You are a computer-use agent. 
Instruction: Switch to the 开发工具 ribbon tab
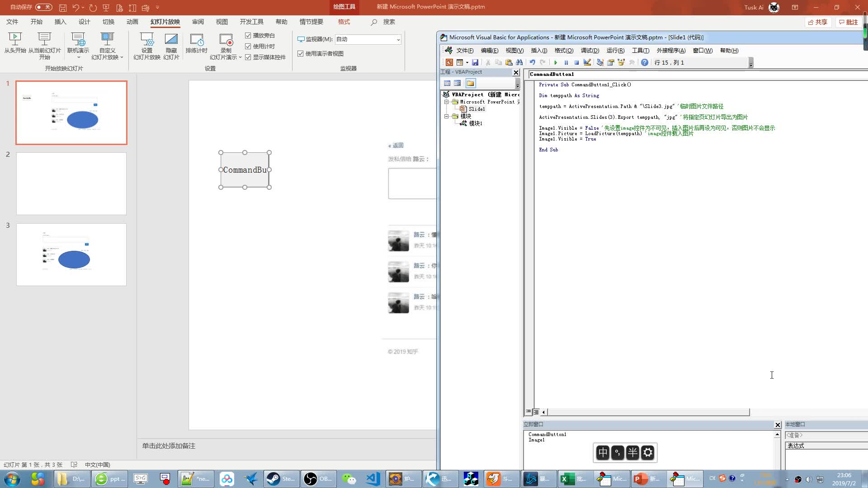click(x=251, y=22)
